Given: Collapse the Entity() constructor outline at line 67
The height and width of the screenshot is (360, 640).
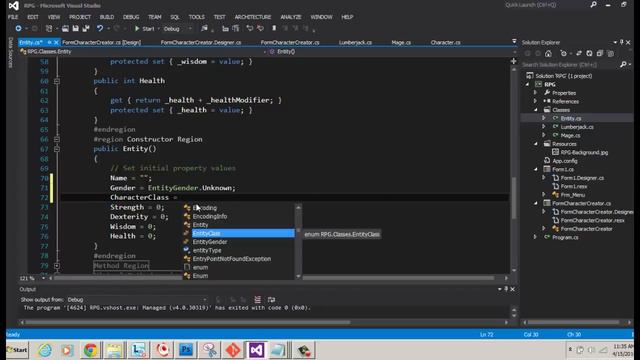Looking at the screenshot, I should 57,149.
